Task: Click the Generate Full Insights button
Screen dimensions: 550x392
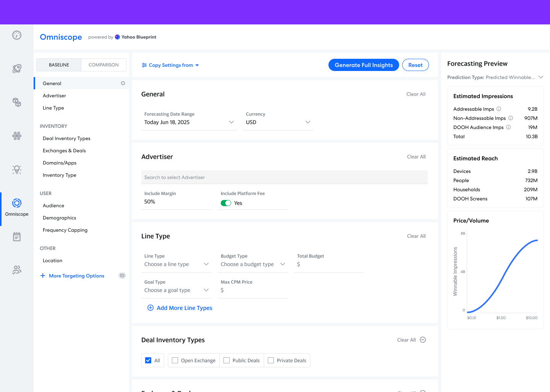Action: pos(364,65)
